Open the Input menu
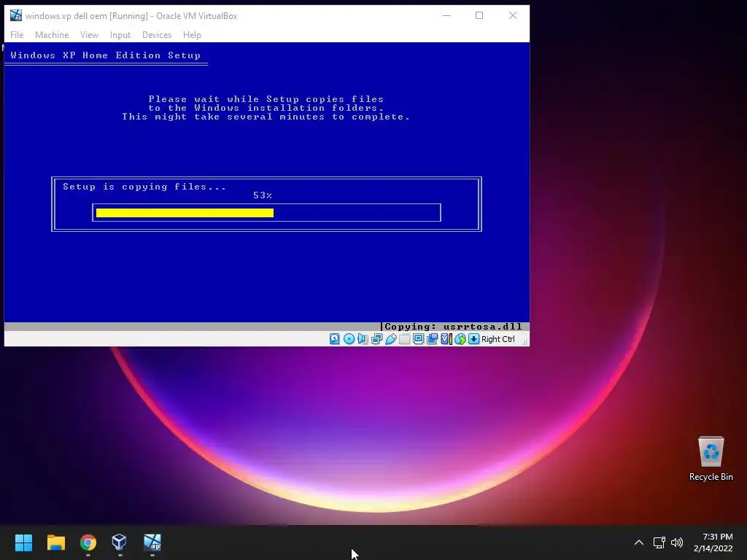This screenshot has width=747, height=560. [x=120, y=35]
